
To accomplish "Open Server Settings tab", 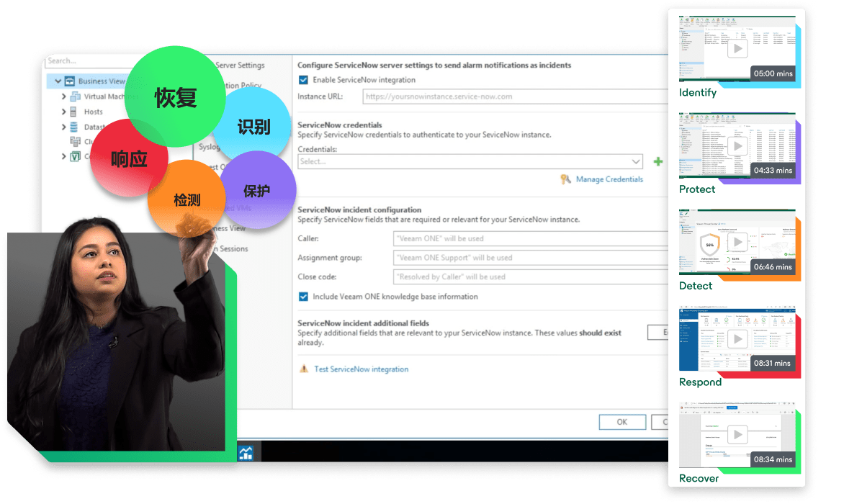I will tap(241, 66).
